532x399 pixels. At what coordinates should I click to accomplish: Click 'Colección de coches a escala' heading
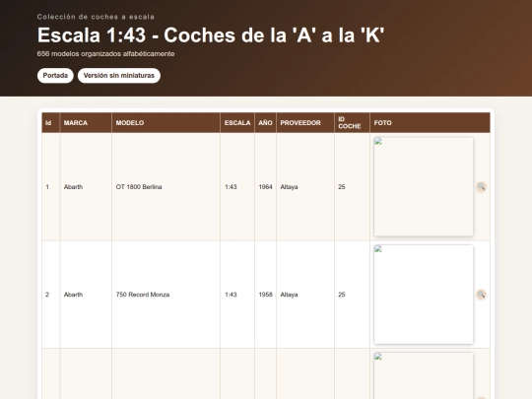96,17
